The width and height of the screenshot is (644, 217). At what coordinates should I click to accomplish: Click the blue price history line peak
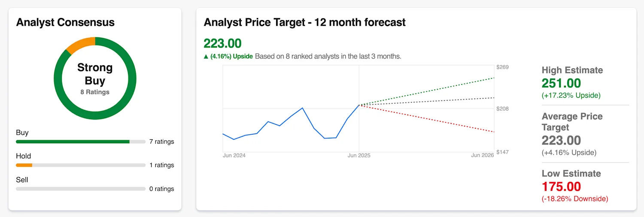pyautogui.click(x=303, y=108)
